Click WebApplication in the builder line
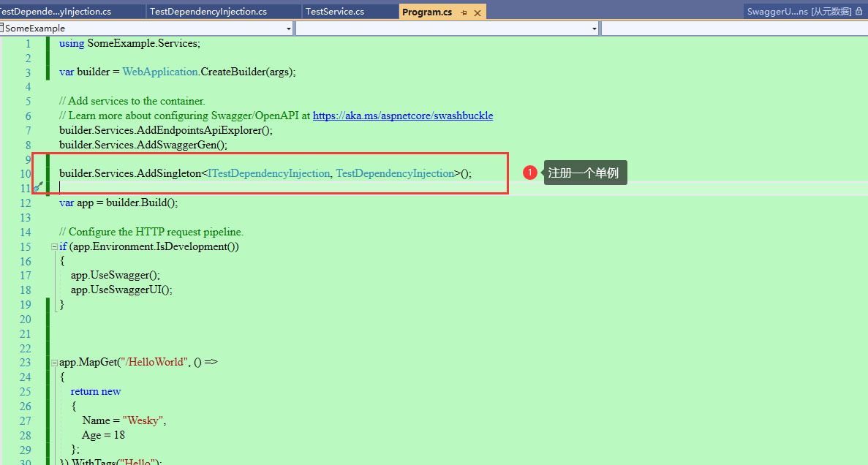The height and width of the screenshot is (465, 868). (160, 72)
